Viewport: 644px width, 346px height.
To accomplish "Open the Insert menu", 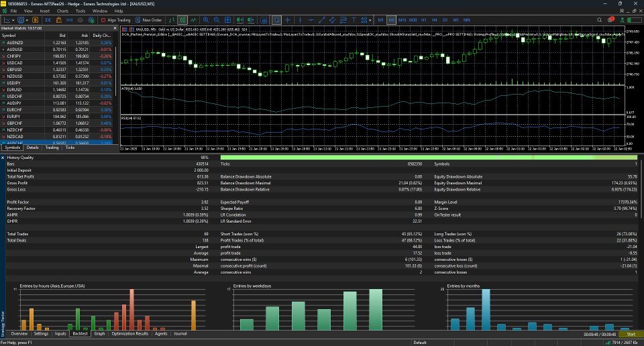I will [x=45, y=11].
